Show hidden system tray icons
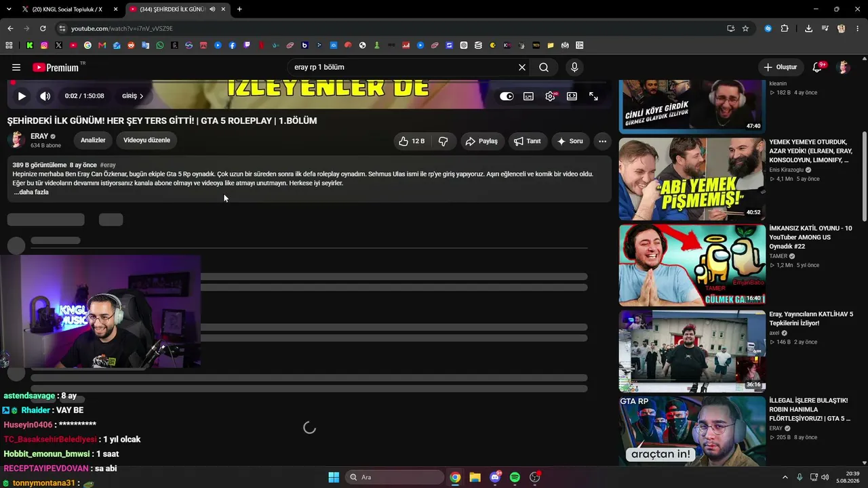This screenshot has height=488, width=868. point(785,477)
